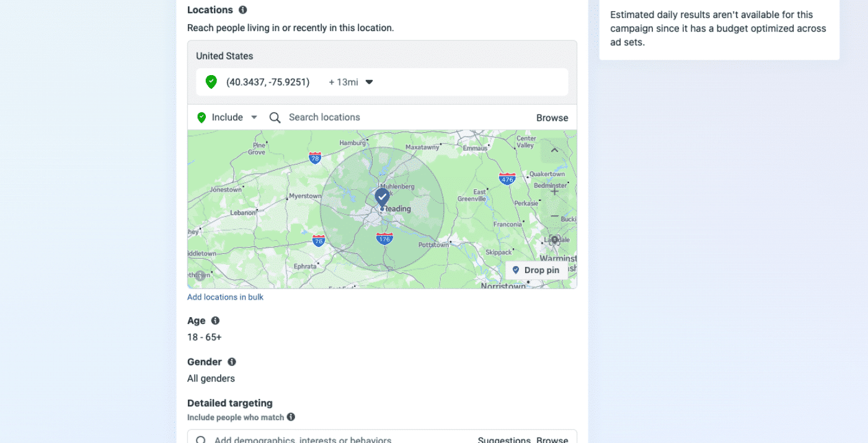Click the info icon beside Gender
The image size is (868, 443).
coord(232,362)
